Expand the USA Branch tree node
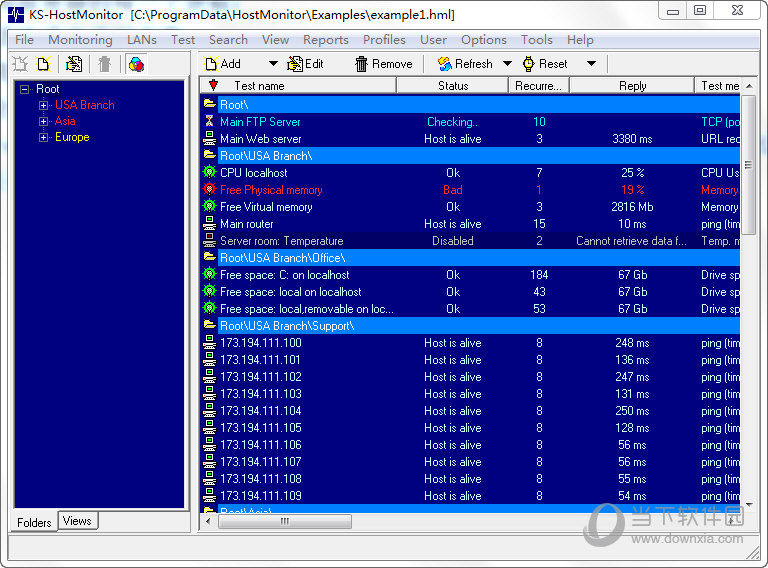The height and width of the screenshot is (568, 768). (x=44, y=105)
